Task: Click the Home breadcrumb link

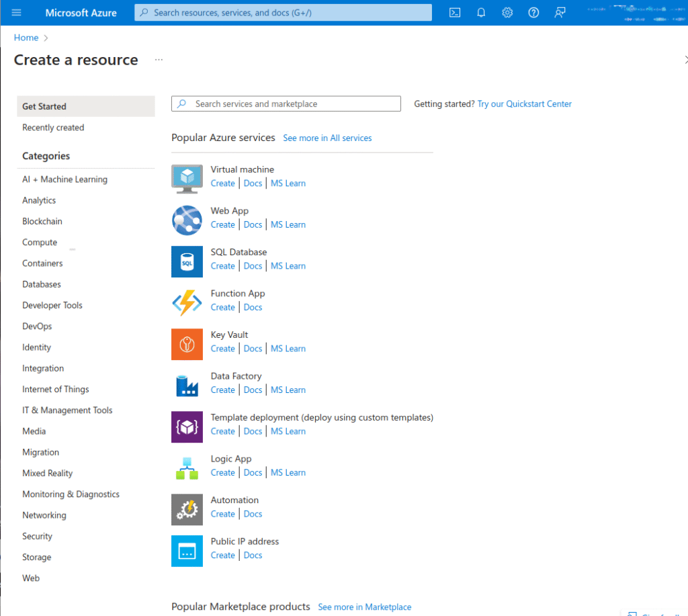Action: 26,38
